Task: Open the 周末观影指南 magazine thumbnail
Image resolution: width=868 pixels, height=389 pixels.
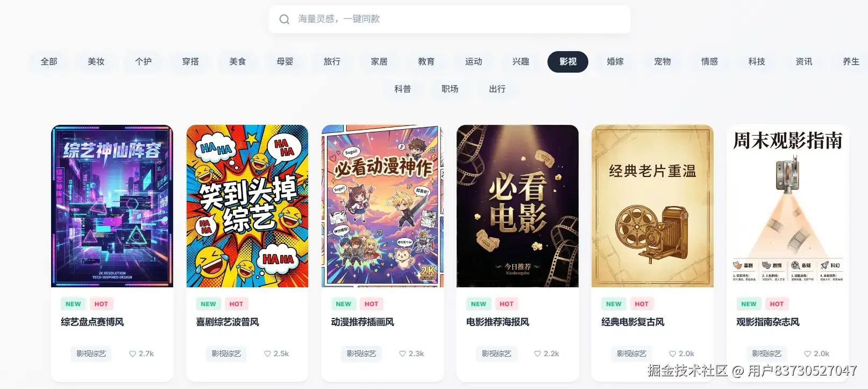Action: (x=788, y=206)
